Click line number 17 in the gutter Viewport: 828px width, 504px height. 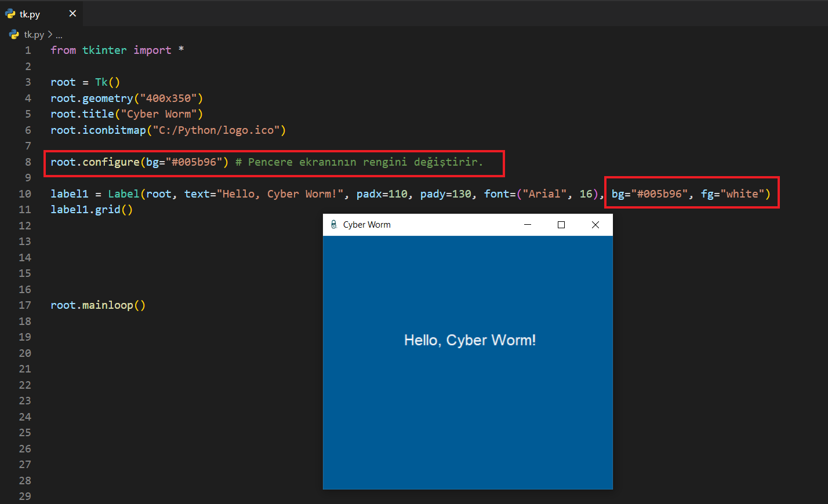(25, 305)
